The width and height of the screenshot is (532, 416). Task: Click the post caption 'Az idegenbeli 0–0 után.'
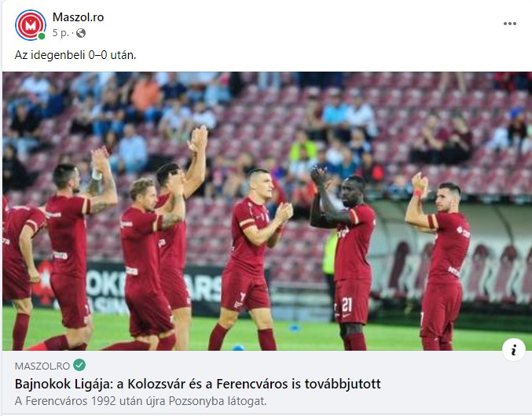[75, 55]
